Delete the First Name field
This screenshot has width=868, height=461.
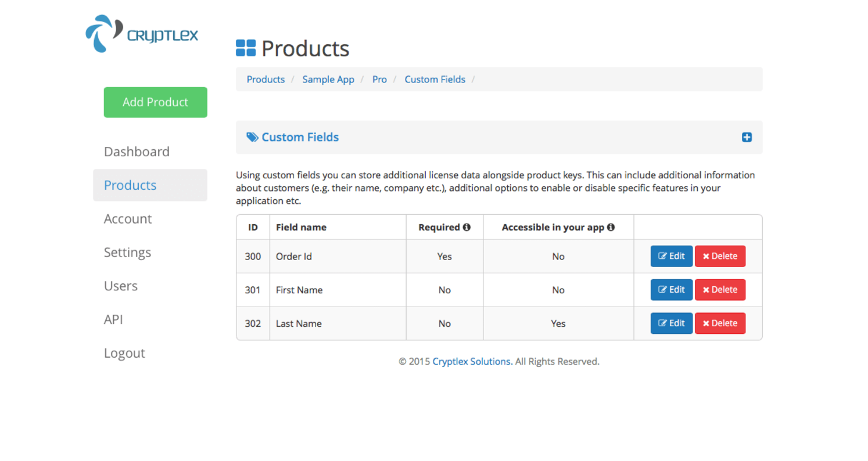coord(720,290)
